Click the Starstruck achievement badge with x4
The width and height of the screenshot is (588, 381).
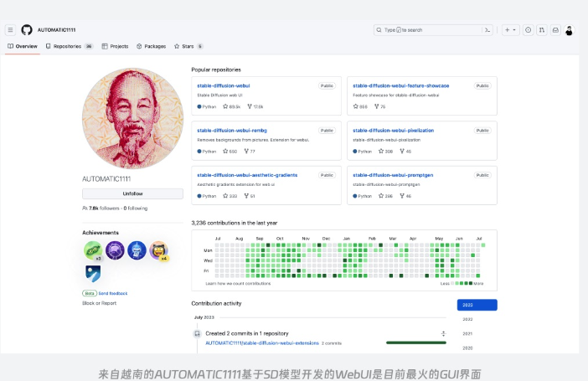(159, 250)
